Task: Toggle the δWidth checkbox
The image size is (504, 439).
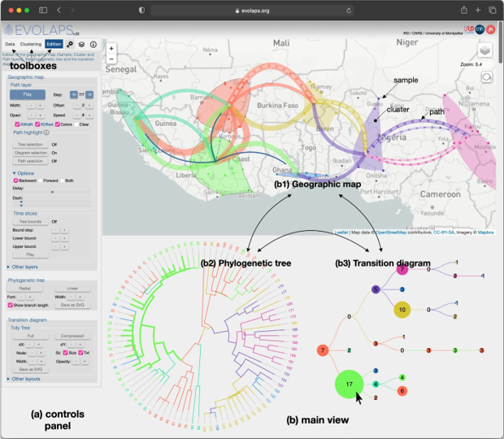Action: click(x=17, y=124)
